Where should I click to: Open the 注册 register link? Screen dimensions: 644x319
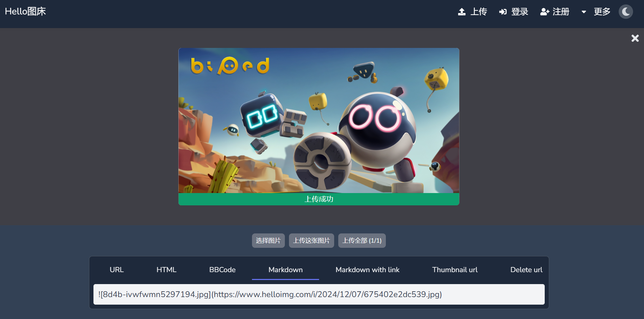coord(561,12)
